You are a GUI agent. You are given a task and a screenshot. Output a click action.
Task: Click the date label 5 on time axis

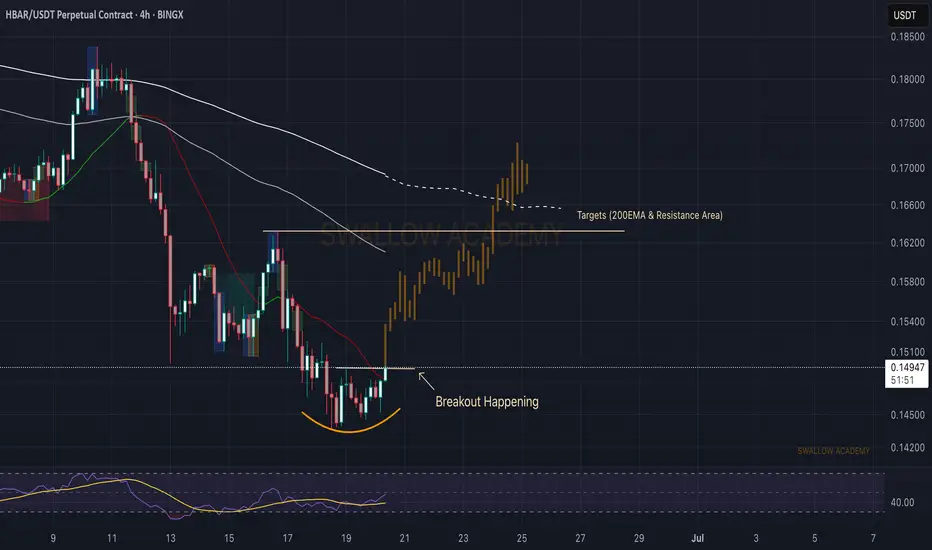click(814, 538)
